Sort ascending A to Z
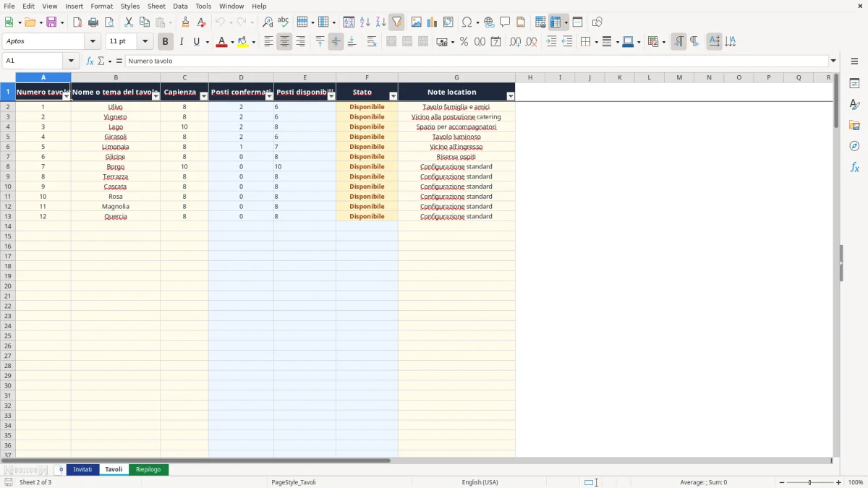Viewport: 868px width, 488px height. pos(365,22)
